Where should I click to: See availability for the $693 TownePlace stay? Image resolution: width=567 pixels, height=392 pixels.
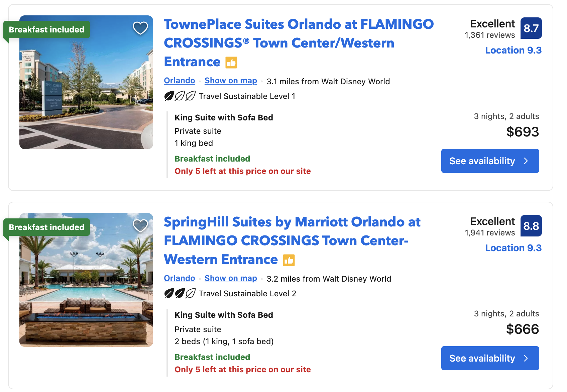pos(490,161)
